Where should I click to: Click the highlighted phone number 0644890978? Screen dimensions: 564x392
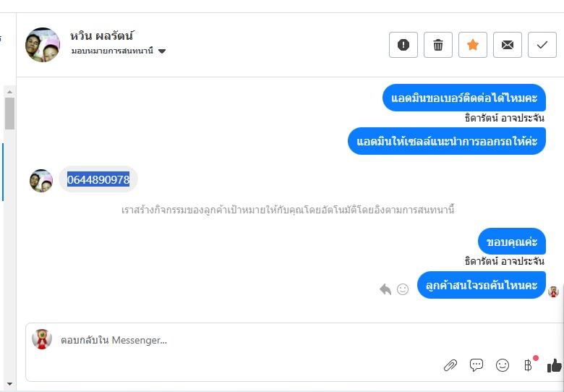tap(98, 179)
